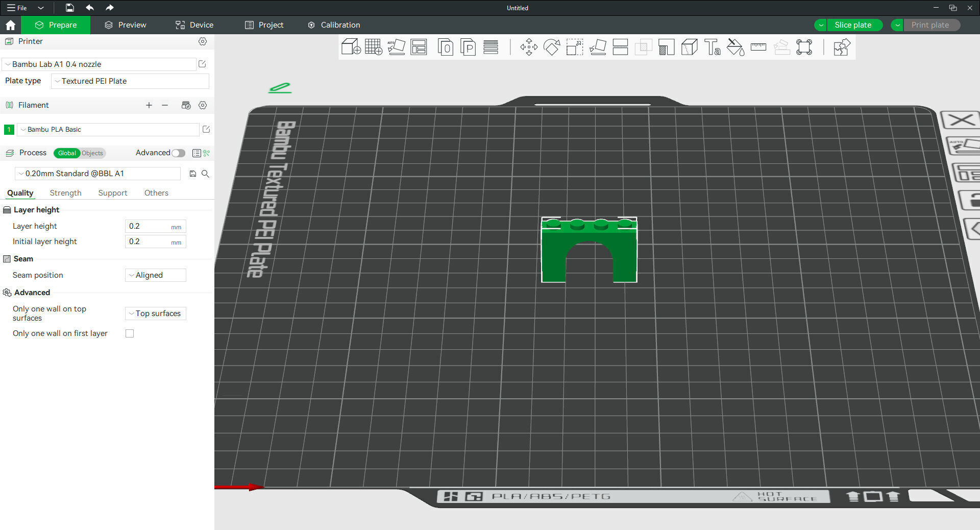Image resolution: width=980 pixels, height=530 pixels.
Task: Click the AMS filament sync icon
Action: [x=186, y=105]
